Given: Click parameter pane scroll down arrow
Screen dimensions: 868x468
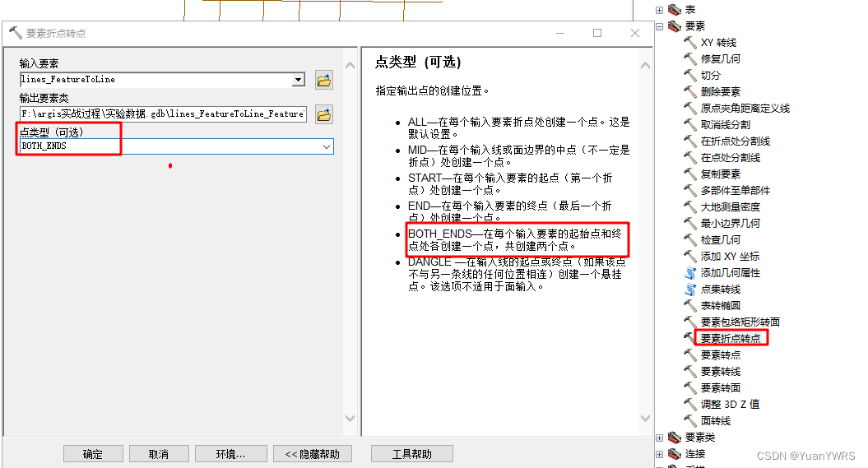Looking at the screenshot, I should coord(350,418).
